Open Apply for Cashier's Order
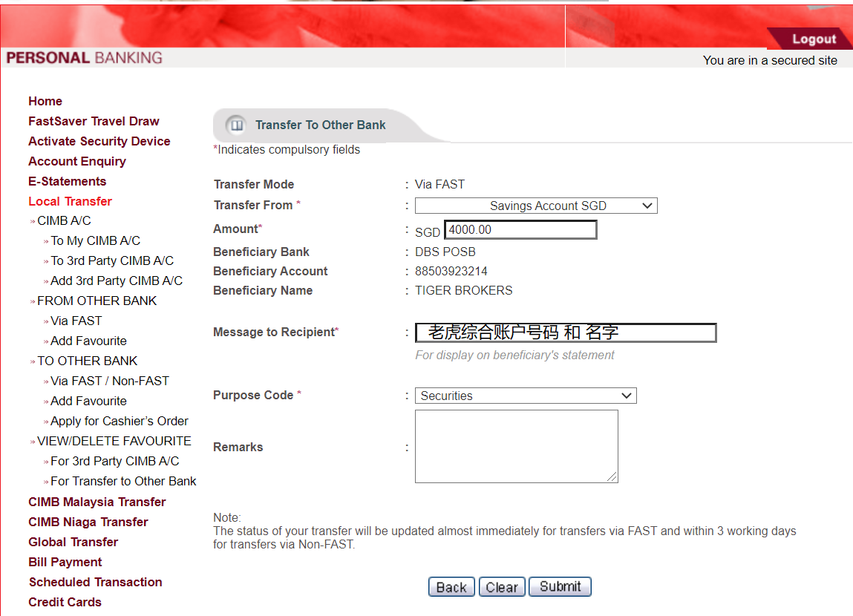853x616 pixels. [119, 422]
